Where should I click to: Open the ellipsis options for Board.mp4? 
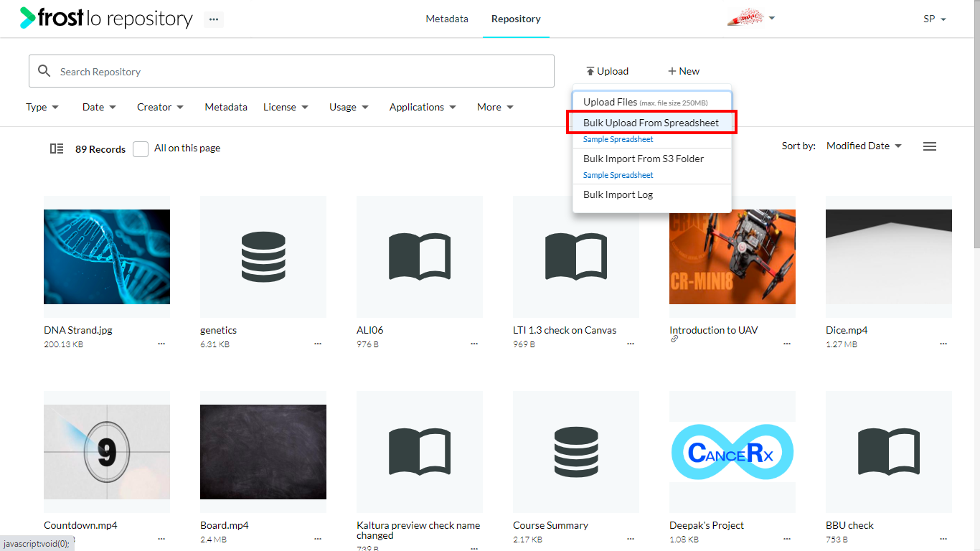[x=318, y=539]
